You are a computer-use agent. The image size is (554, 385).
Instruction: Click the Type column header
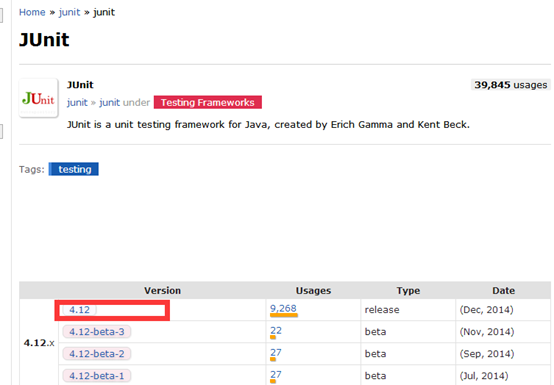[x=408, y=291]
